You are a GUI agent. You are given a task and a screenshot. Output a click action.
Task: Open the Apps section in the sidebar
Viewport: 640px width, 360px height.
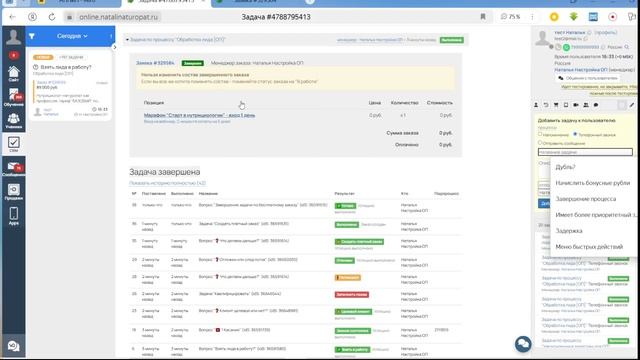pyautogui.click(x=13, y=216)
